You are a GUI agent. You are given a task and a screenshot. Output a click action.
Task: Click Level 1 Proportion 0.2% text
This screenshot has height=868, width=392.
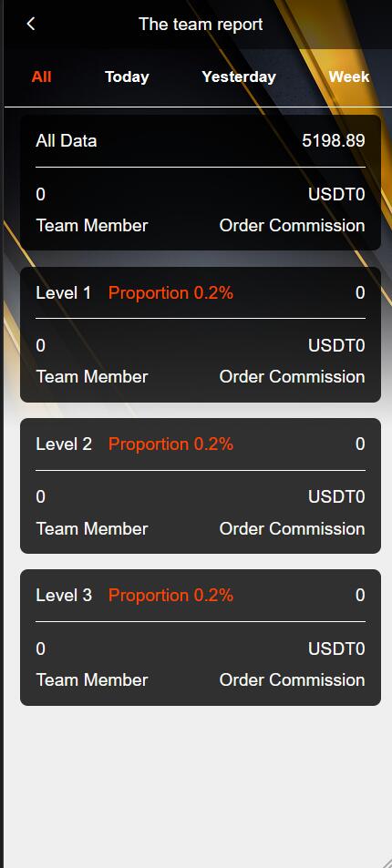pos(170,293)
